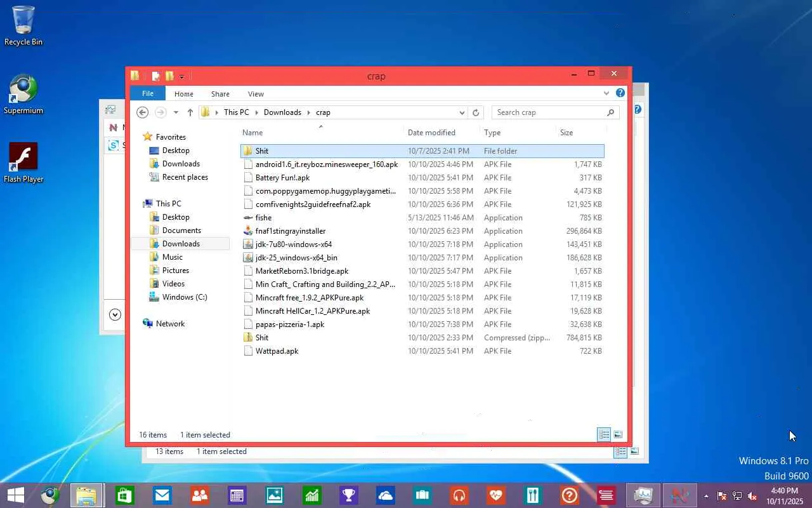The height and width of the screenshot is (508, 812).
Task: Open the OneDrive app on the taskbar
Action: pyautogui.click(x=386, y=495)
